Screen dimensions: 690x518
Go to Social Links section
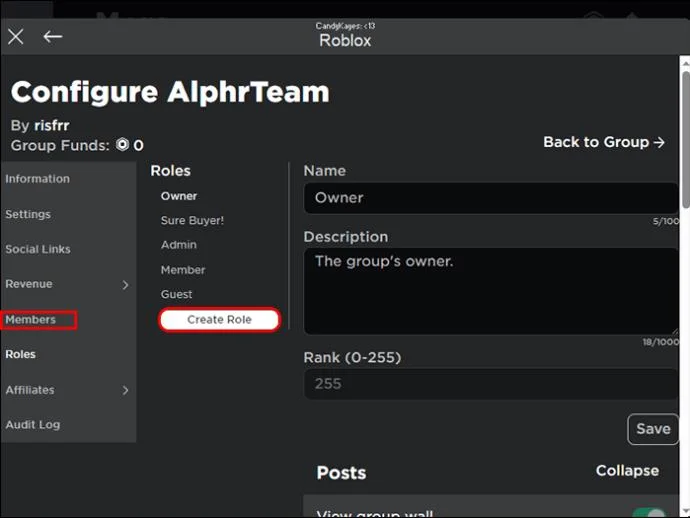(x=38, y=249)
